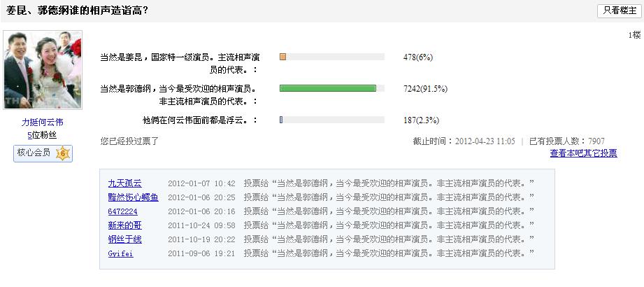Click the green 郭德纲 poll result bar

(327, 89)
